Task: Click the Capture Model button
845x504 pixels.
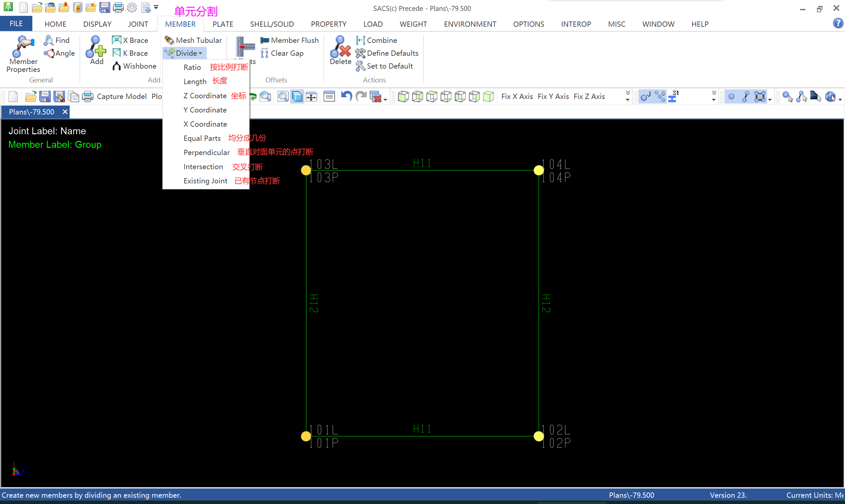Action: (122, 96)
